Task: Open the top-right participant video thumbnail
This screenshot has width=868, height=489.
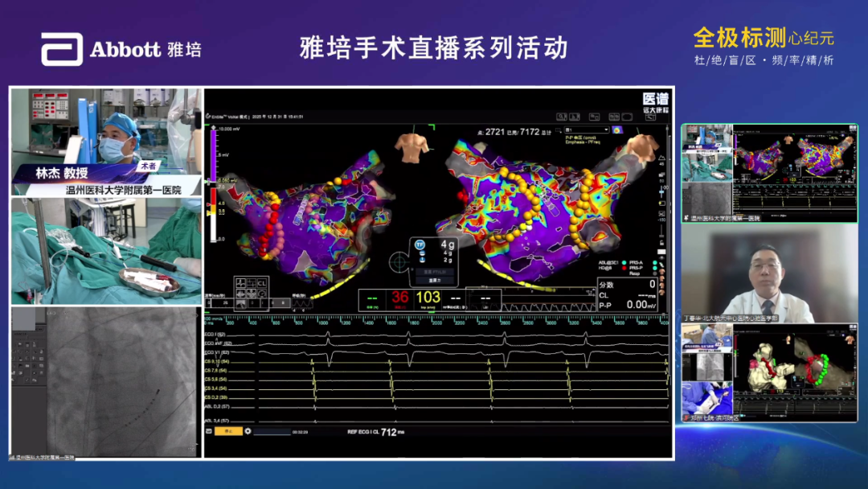Action: (769, 173)
